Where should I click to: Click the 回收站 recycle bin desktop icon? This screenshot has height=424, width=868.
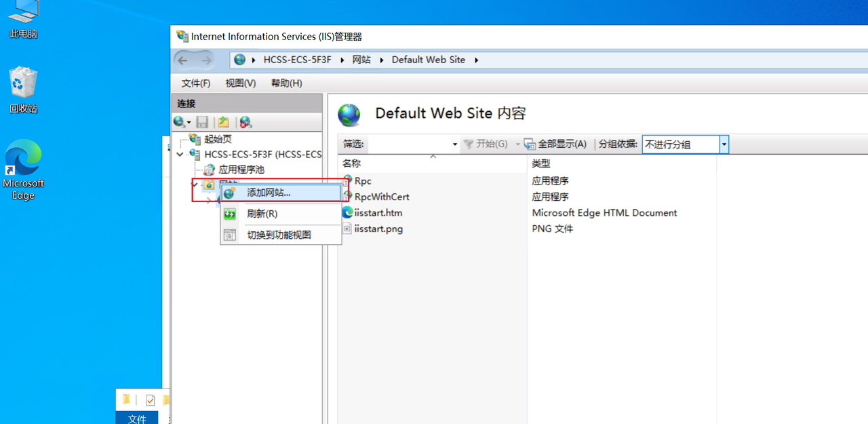point(23,90)
